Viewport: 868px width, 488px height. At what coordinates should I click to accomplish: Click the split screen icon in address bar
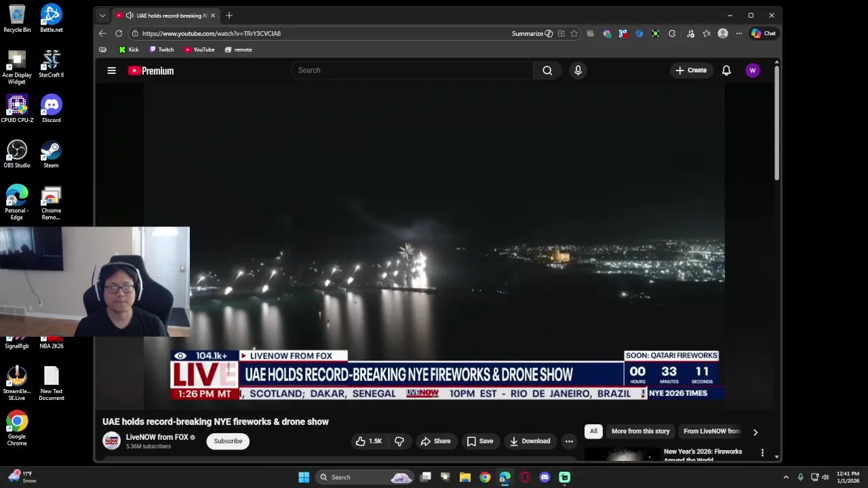pos(561,33)
